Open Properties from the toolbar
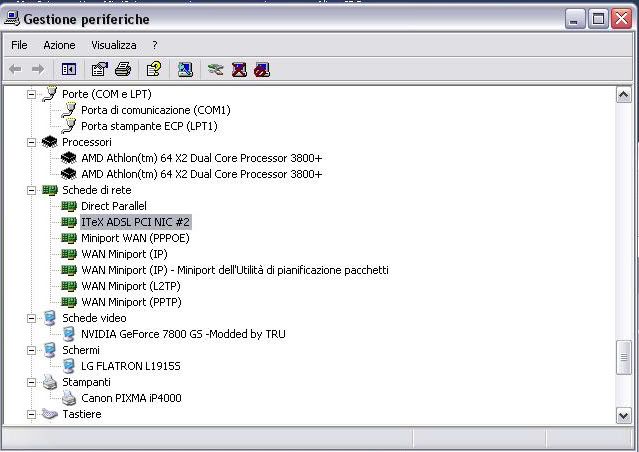The image size is (639, 452). [x=99, y=69]
